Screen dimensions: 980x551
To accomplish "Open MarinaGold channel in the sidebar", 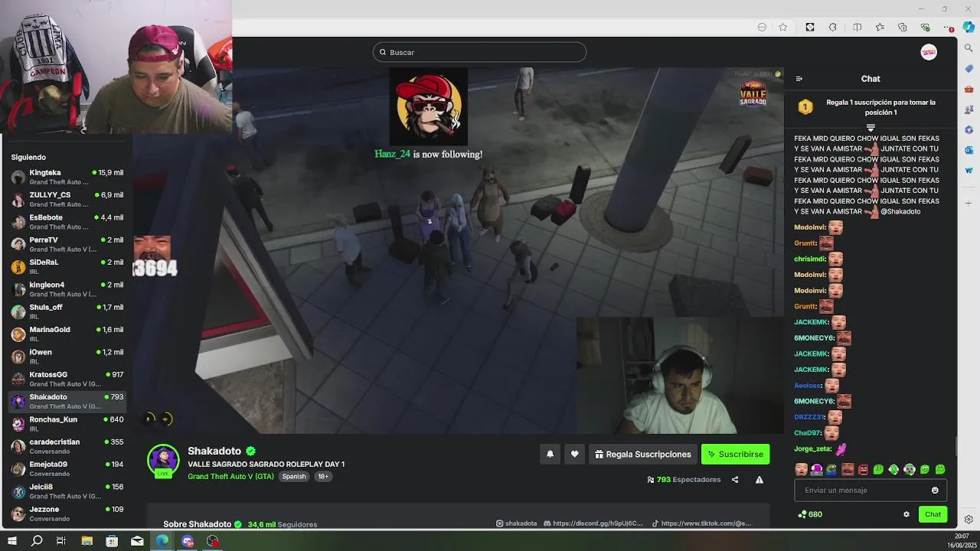I will point(67,334).
